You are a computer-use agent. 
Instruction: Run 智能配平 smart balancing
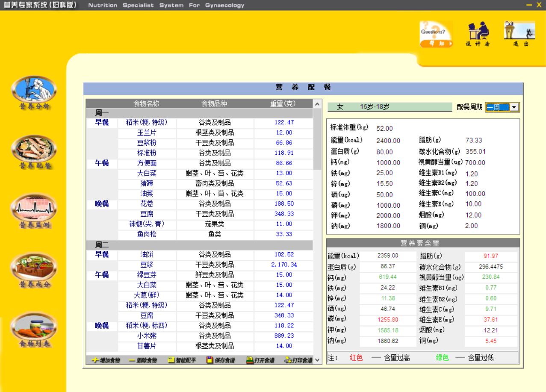(182, 360)
